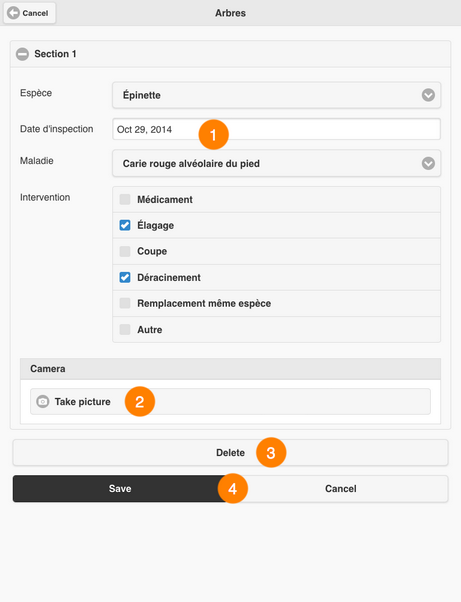Select the Autre intervention option
The image size is (461, 602).
point(276,329)
